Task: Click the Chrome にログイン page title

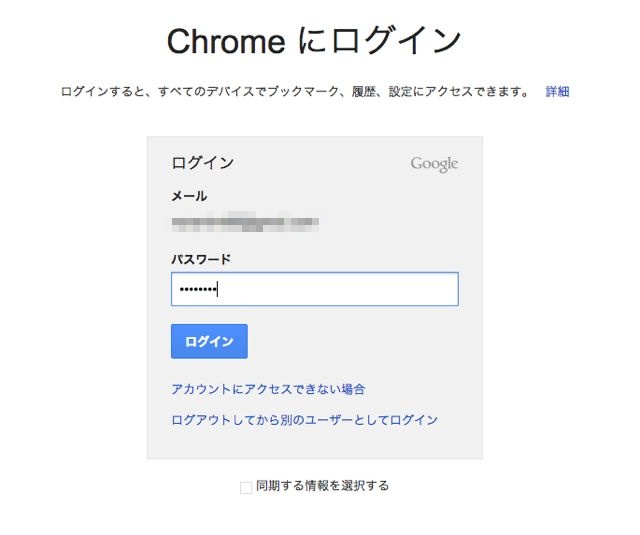Action: pyautogui.click(x=314, y=40)
